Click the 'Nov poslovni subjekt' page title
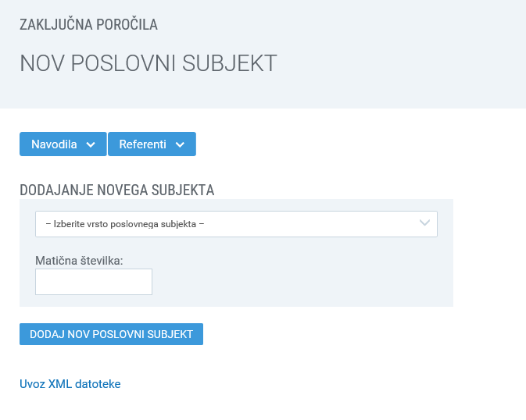The image size is (526, 420). (x=148, y=63)
